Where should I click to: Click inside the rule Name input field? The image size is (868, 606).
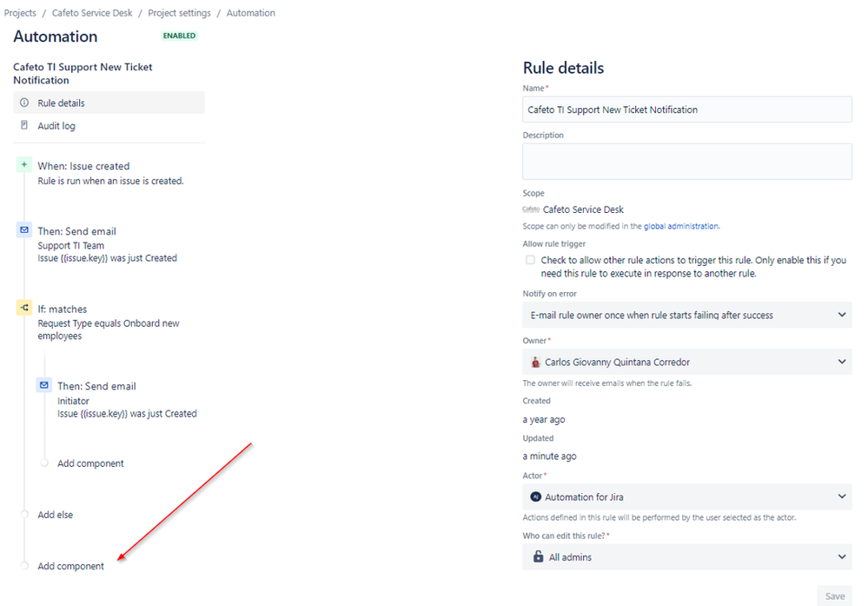tap(686, 109)
